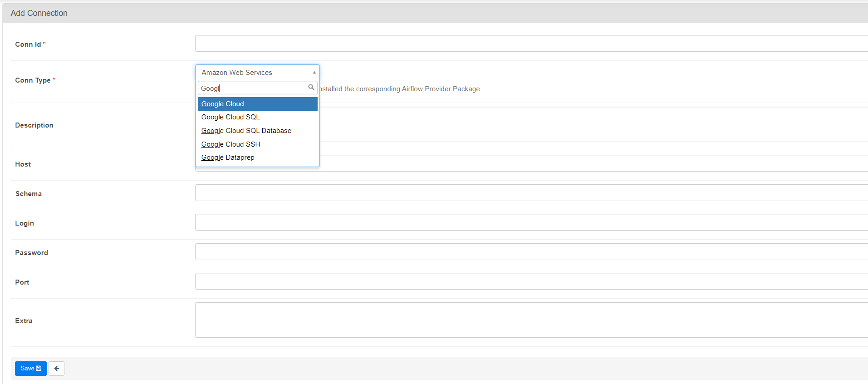Click inside the Extra text area

[x=531, y=320]
